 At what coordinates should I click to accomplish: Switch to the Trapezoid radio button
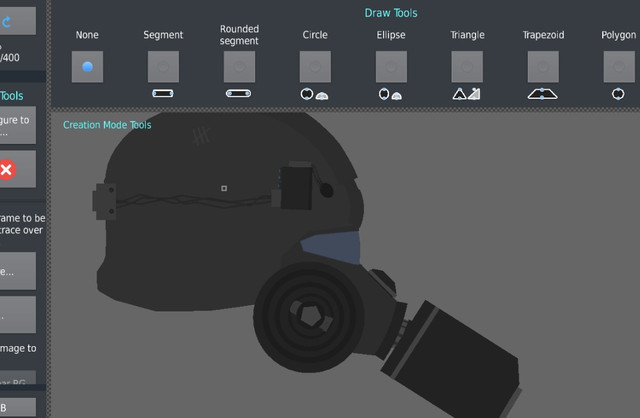click(543, 67)
